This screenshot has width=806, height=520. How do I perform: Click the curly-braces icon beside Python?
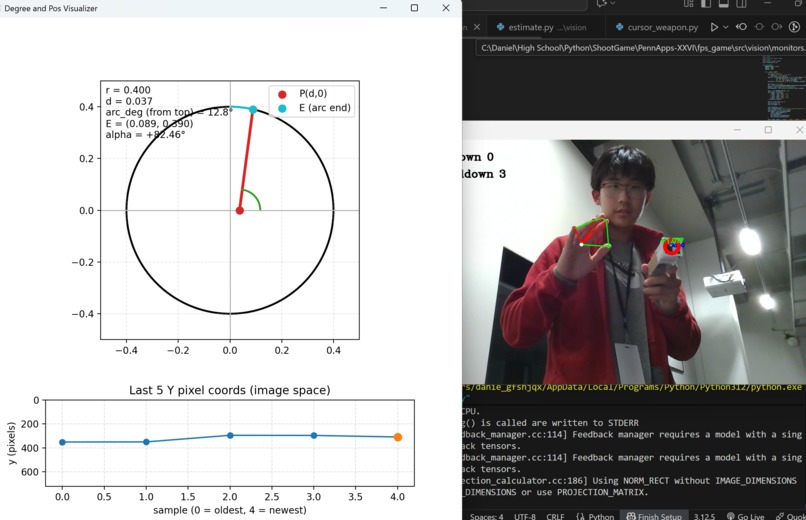[x=580, y=516]
